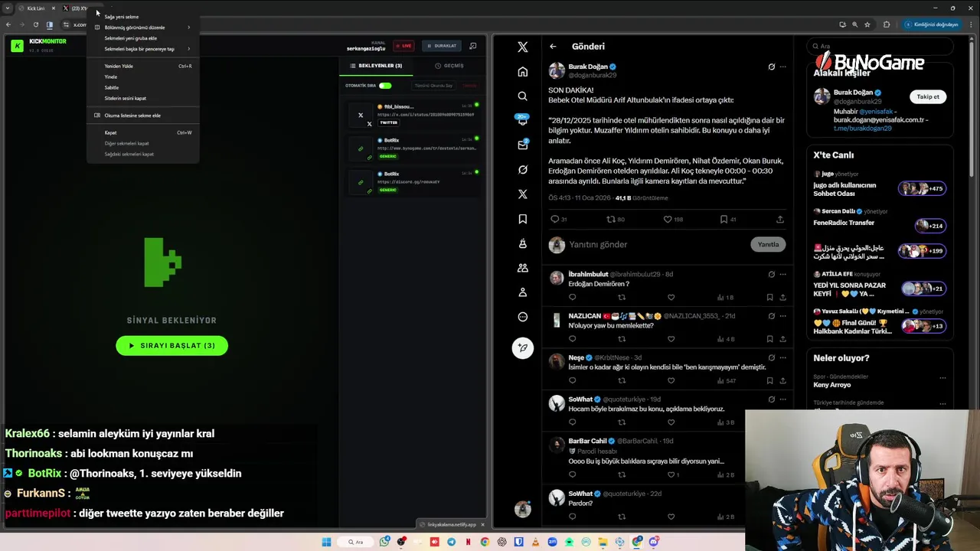Switch to Geçmiş tab
Viewport: 980px width, 551px height.
[x=449, y=66]
